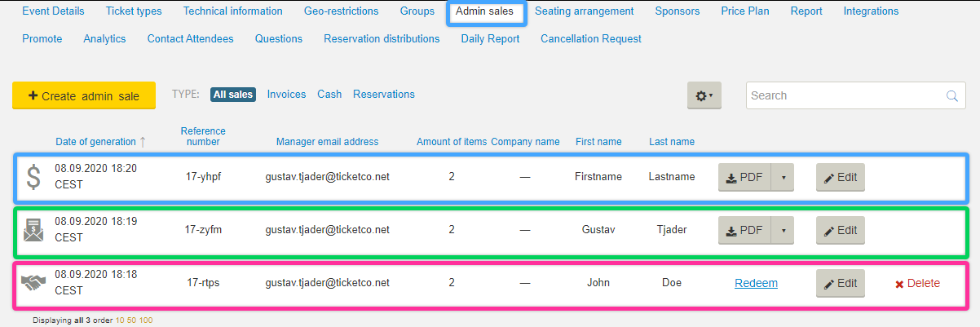Click the magnifier icon in the search box
Image resolution: width=980 pixels, height=327 pixels.
point(951,95)
